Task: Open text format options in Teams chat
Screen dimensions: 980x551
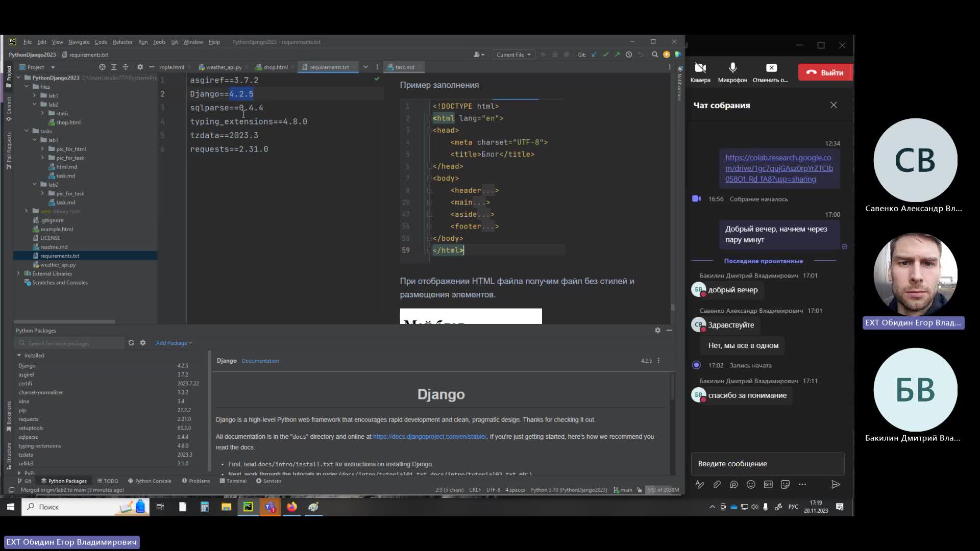Action: (700, 484)
